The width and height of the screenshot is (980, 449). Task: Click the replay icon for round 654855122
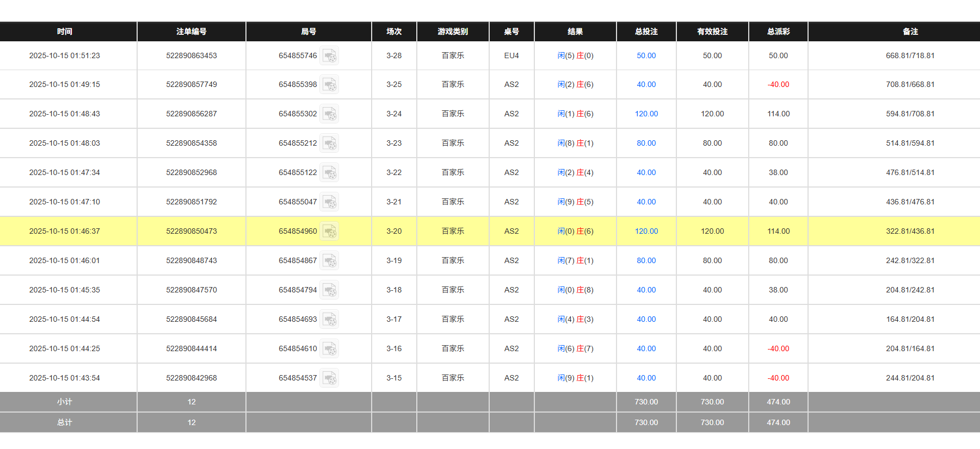pos(329,173)
